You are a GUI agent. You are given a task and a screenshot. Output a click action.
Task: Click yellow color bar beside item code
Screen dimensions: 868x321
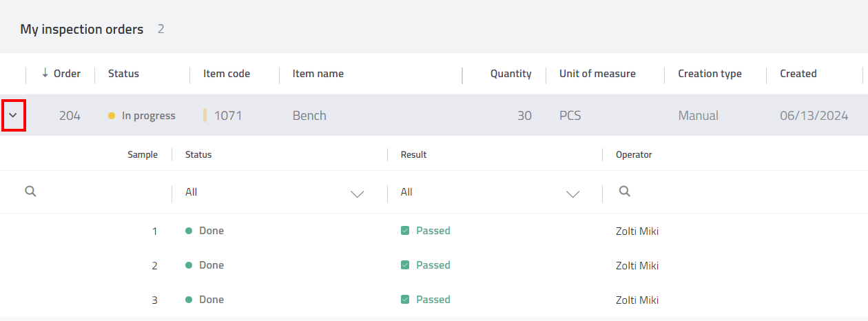pyautogui.click(x=205, y=116)
